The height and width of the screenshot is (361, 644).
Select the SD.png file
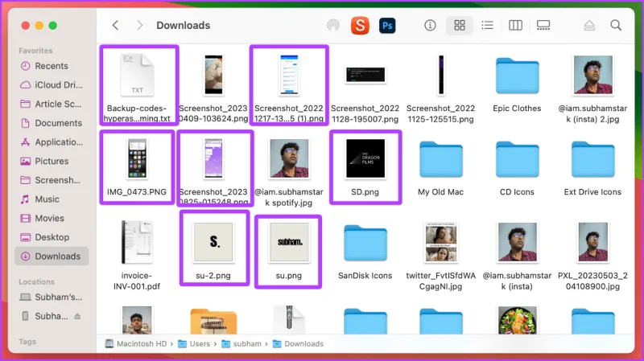(x=365, y=158)
